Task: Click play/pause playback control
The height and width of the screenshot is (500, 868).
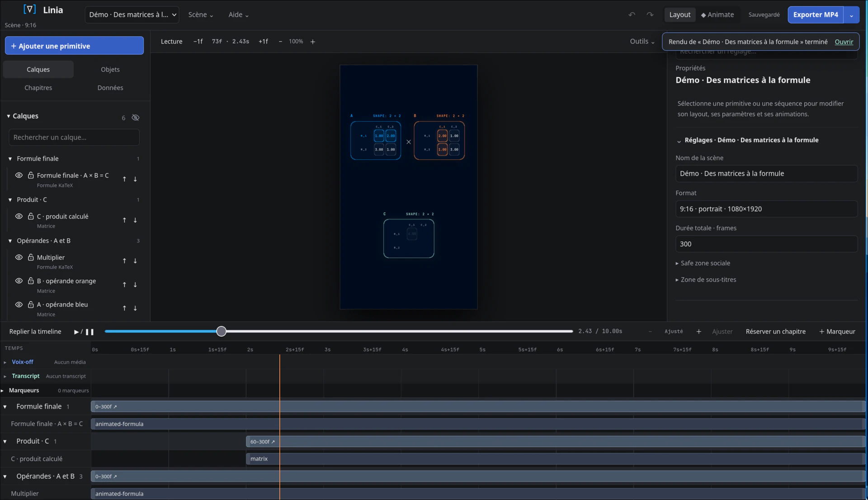Action: pyautogui.click(x=84, y=332)
